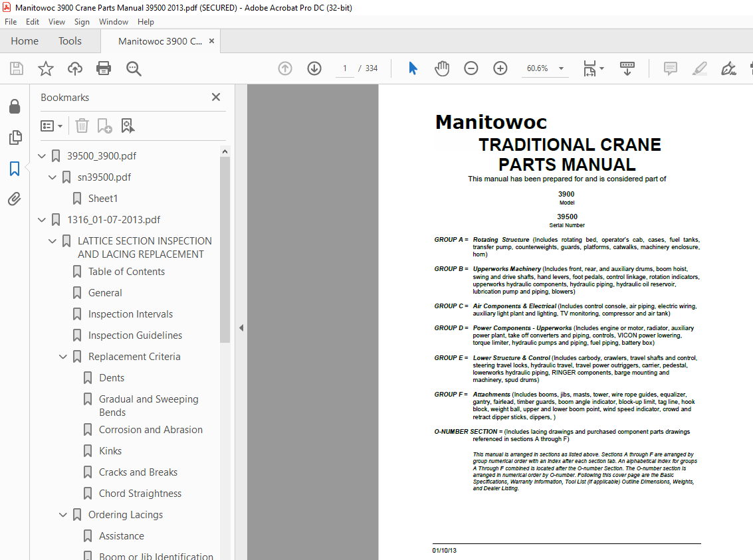Viewport: 753px width, 560px height.
Task: Toggle the Bookmarks panel icon
Action: pyautogui.click(x=15, y=169)
